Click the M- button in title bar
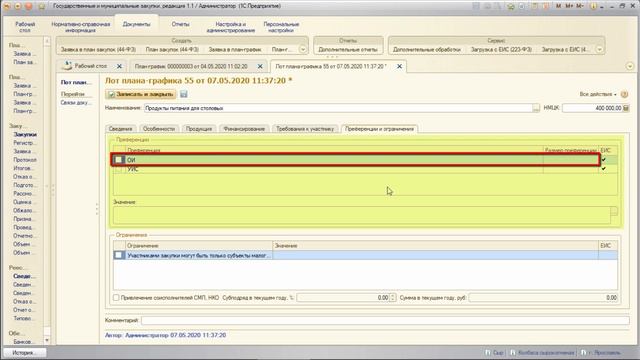This screenshot has height=360, width=640. click(x=580, y=6)
